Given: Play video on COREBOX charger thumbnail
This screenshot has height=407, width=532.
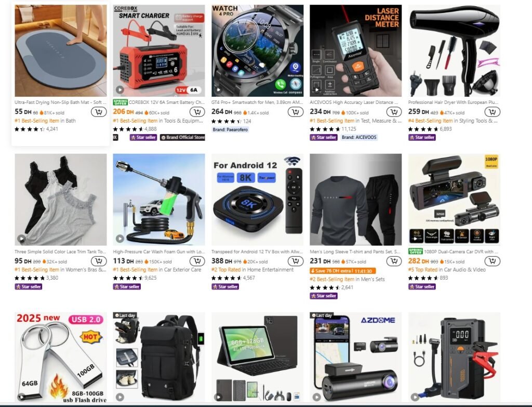Looking at the screenshot, I should [x=120, y=89].
